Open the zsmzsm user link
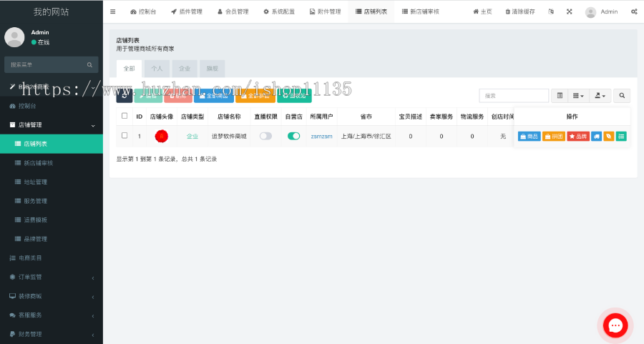 321,137
